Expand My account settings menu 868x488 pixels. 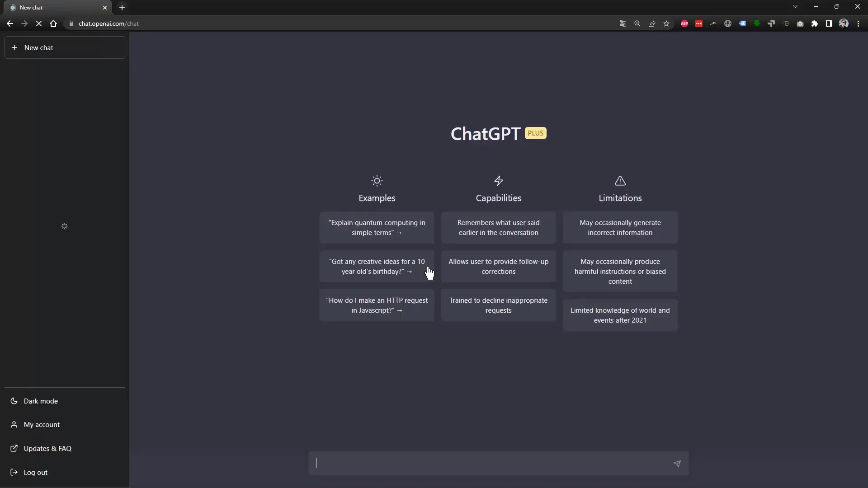click(x=42, y=424)
